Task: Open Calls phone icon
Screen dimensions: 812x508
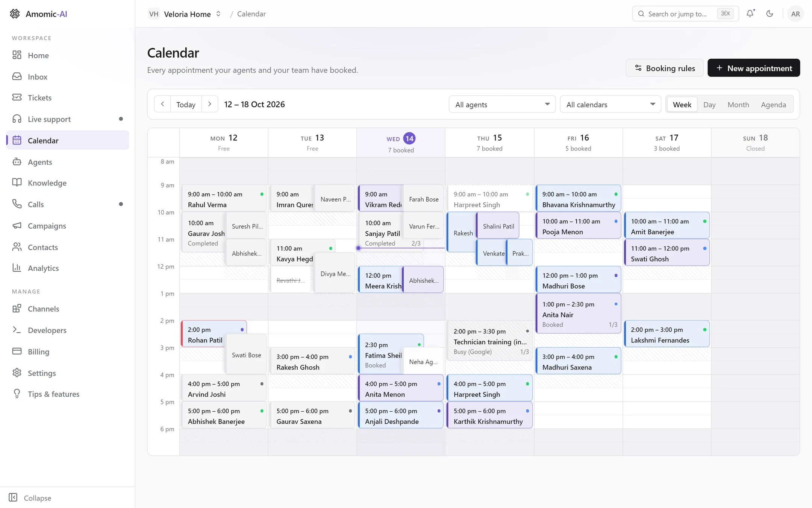Action: [17, 204]
